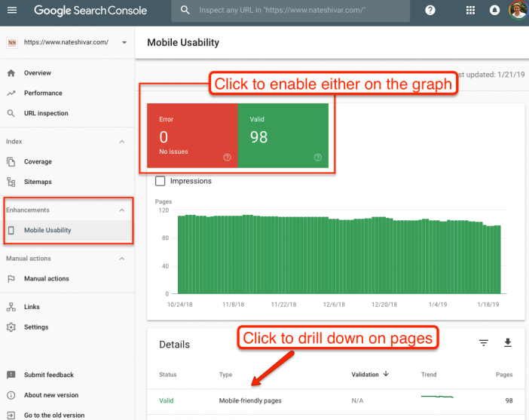Open the Google apps grid icon

click(470, 10)
